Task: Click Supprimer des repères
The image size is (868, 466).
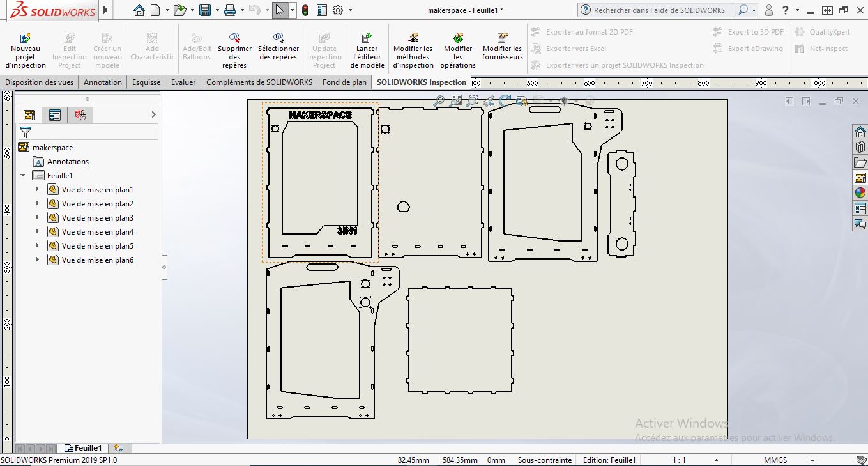Action: [x=234, y=51]
